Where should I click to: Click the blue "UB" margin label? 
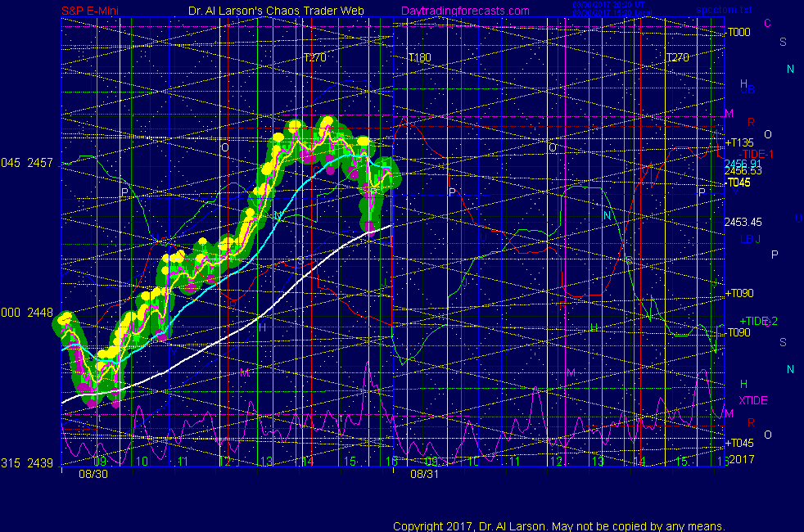pos(748,90)
